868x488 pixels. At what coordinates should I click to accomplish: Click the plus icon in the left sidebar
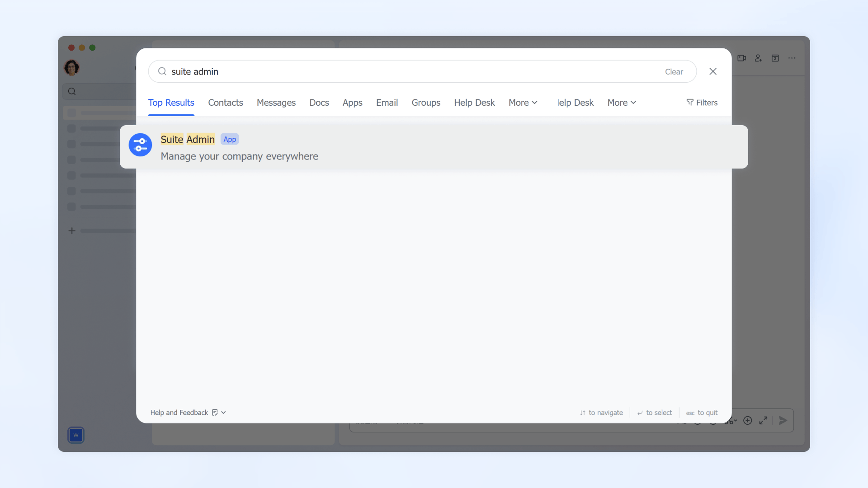(x=72, y=230)
